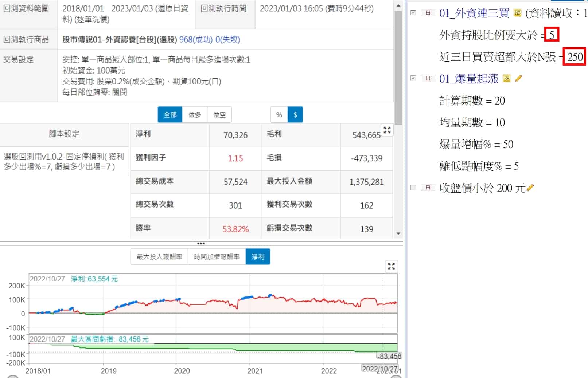Toggle expander for 收盤價小於 200 元 row
This screenshot has height=378, width=588.
[428, 188]
